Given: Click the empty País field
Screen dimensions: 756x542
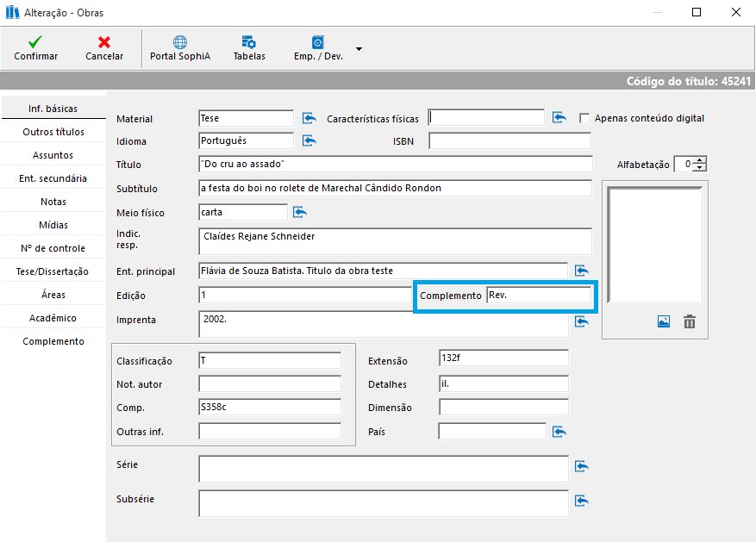Looking at the screenshot, I should (x=492, y=431).
